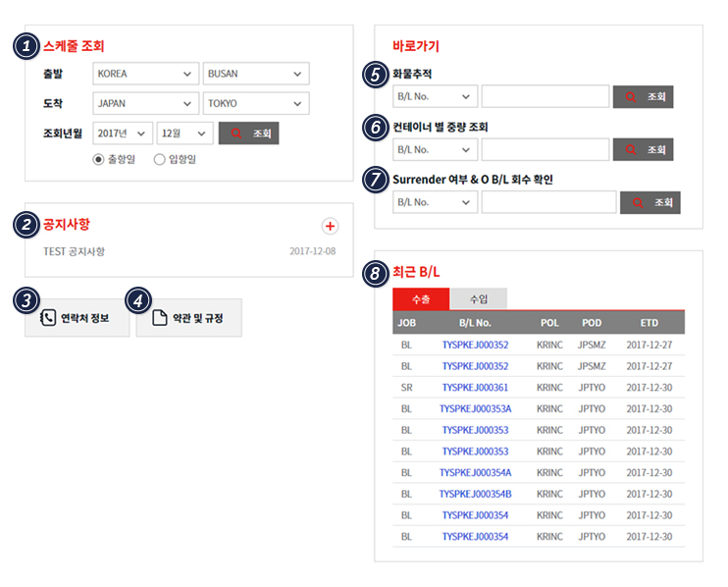The width and height of the screenshot is (728, 587).
Task: Open the TOKYO arrival port dropdown
Action: [255, 103]
